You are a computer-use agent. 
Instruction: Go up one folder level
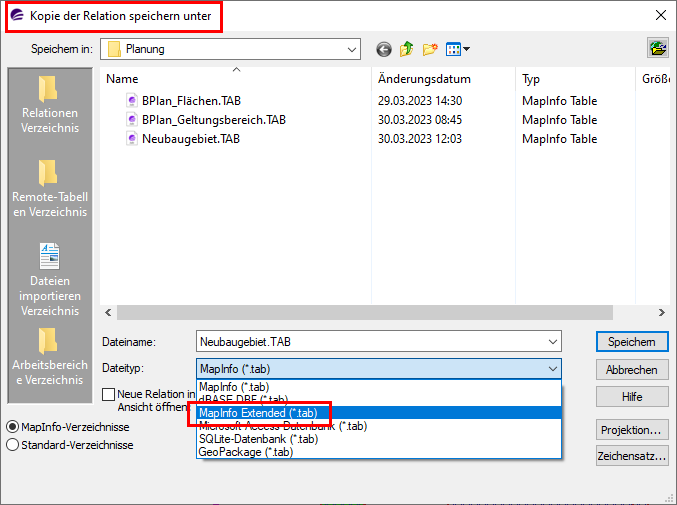pos(407,49)
